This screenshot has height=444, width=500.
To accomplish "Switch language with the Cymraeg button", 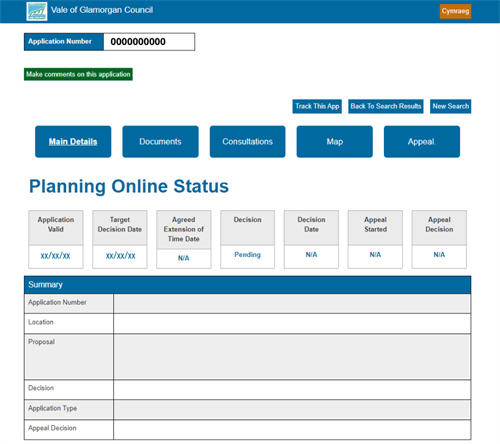I will [455, 11].
